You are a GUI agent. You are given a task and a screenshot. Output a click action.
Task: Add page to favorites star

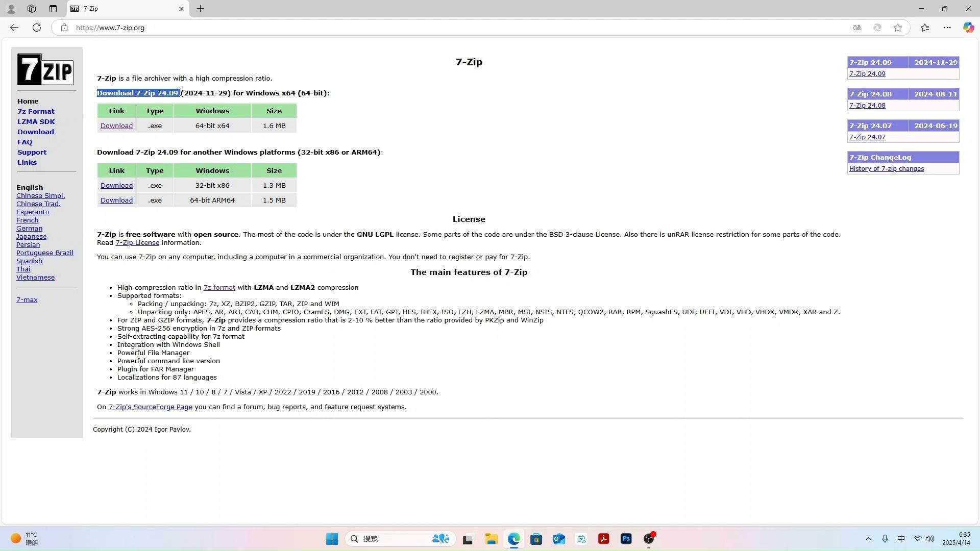click(x=898, y=28)
